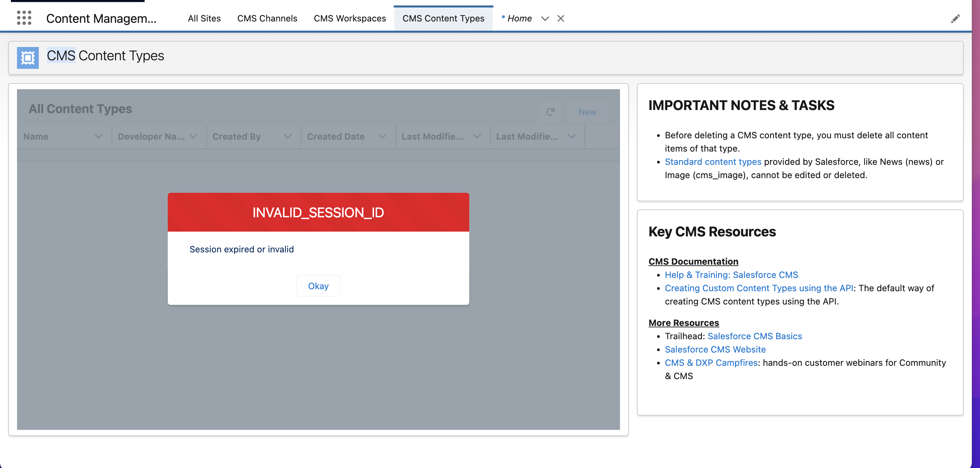Switch to All Sites tab

(204, 18)
